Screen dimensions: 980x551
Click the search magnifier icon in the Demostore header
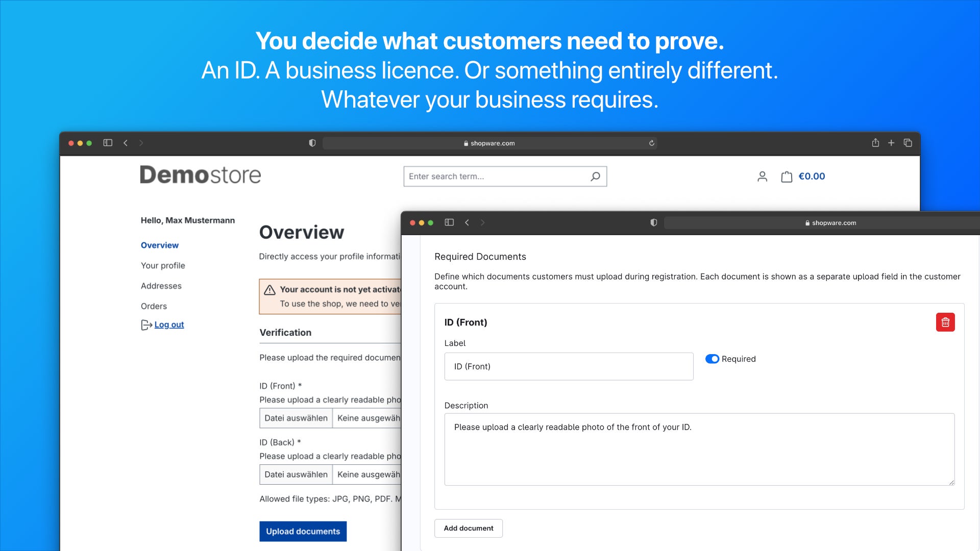point(595,177)
